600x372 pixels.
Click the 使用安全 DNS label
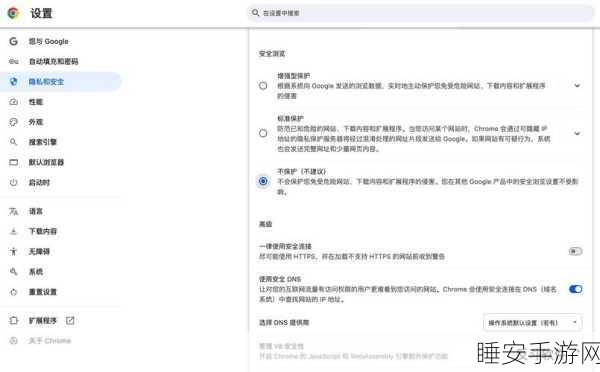pos(280,279)
